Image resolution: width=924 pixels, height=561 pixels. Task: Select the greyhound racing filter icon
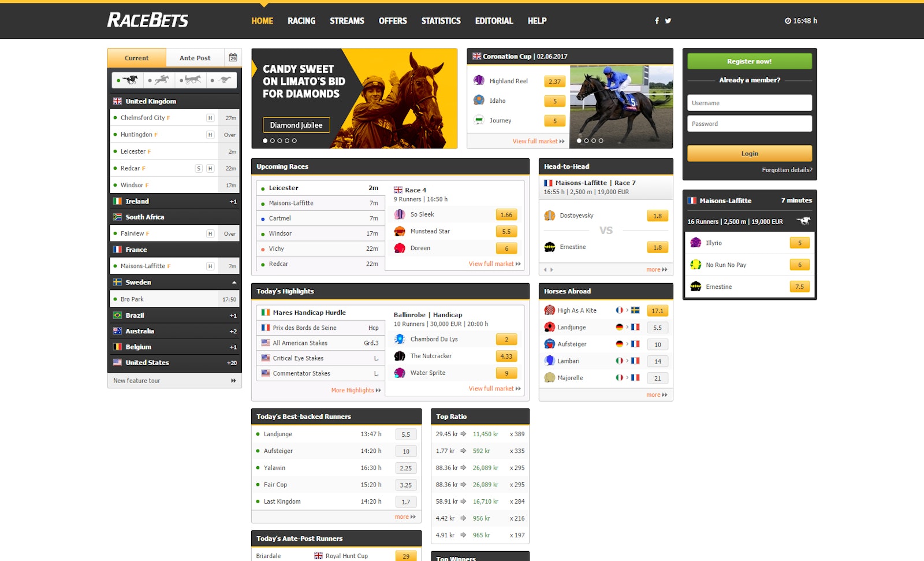click(225, 80)
